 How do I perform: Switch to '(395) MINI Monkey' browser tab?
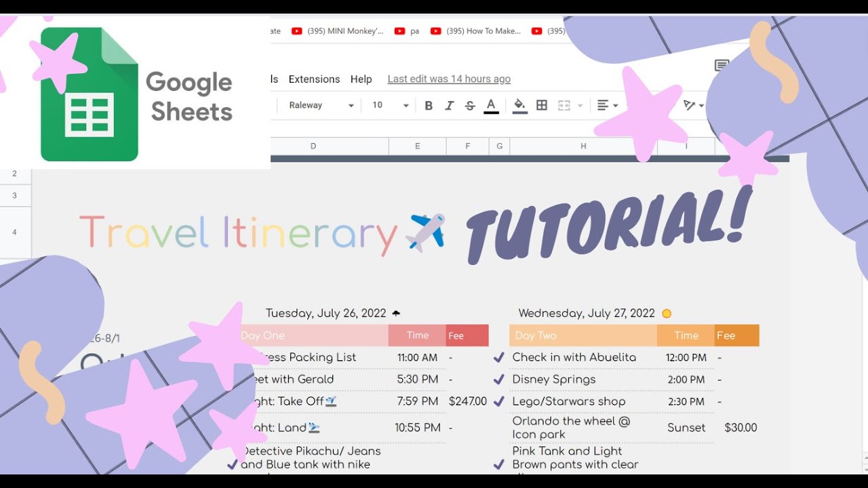coord(338,30)
